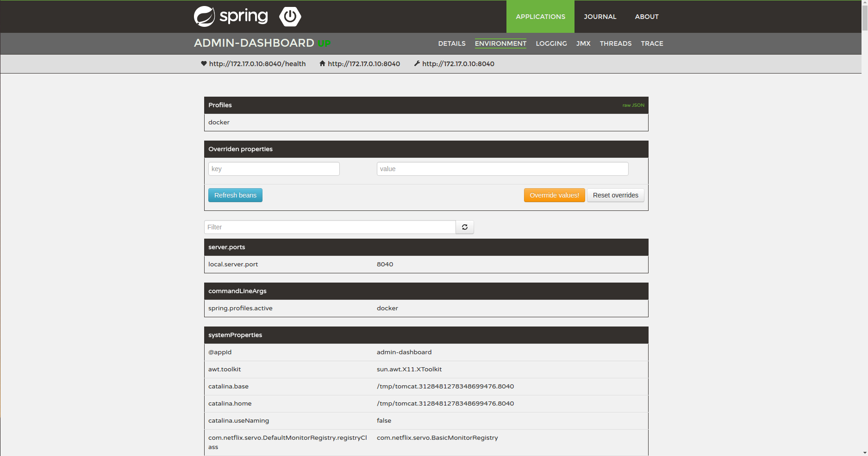Viewport: 868px width, 456px height.
Task: Switch to the Details tab
Action: pyautogui.click(x=451, y=43)
